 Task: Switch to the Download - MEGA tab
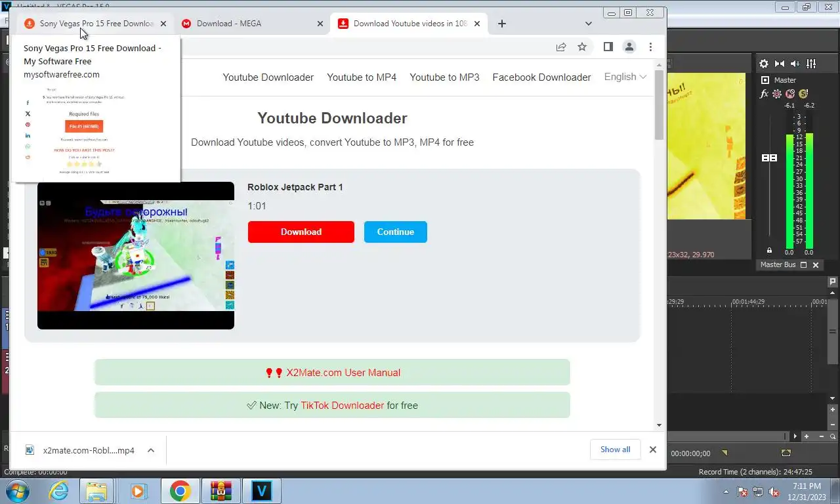(x=251, y=24)
